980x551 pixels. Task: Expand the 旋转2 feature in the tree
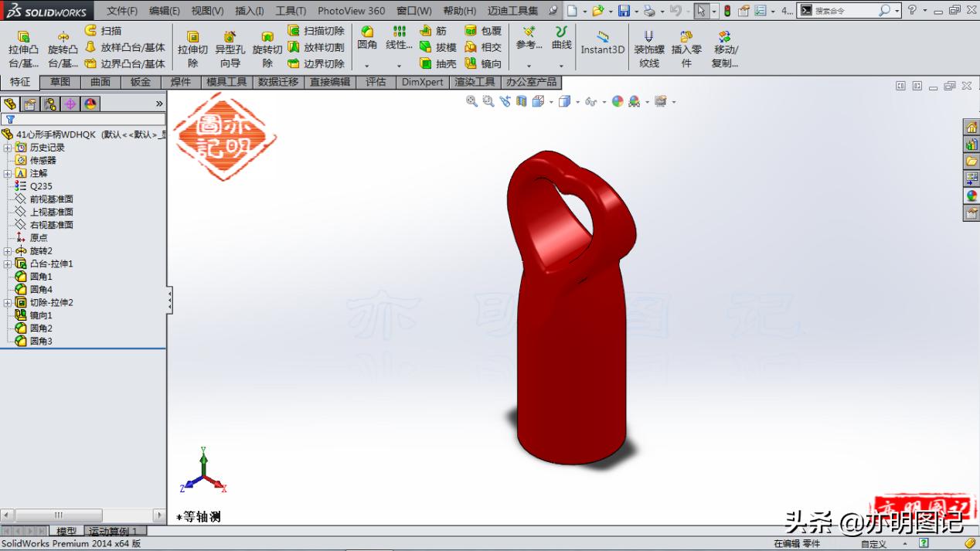(7, 250)
